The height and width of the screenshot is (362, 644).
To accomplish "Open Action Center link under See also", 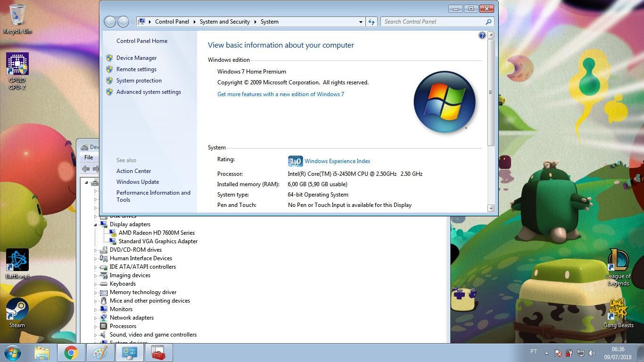I will (134, 171).
